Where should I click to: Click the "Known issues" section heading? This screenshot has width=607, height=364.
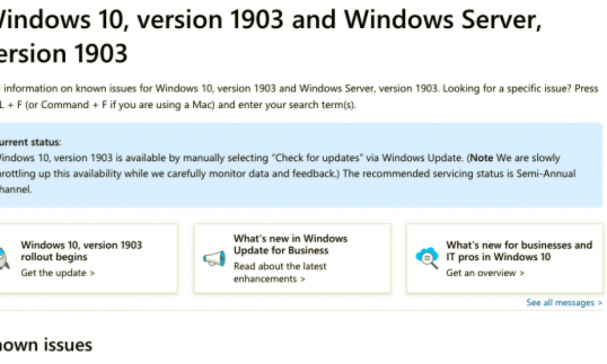tap(46, 345)
